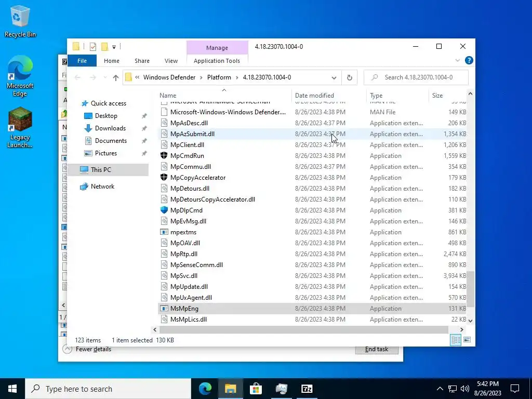Click the vertical scrollbar thumb in file list

coord(470,289)
